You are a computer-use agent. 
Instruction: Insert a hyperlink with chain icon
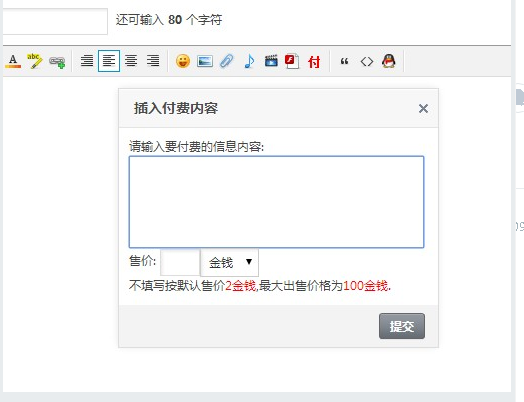click(57, 62)
